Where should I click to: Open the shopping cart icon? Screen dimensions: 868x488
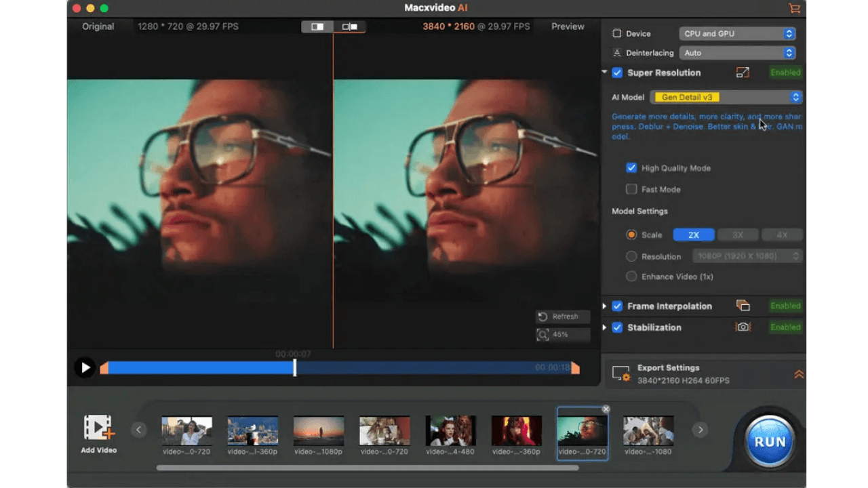(794, 8)
